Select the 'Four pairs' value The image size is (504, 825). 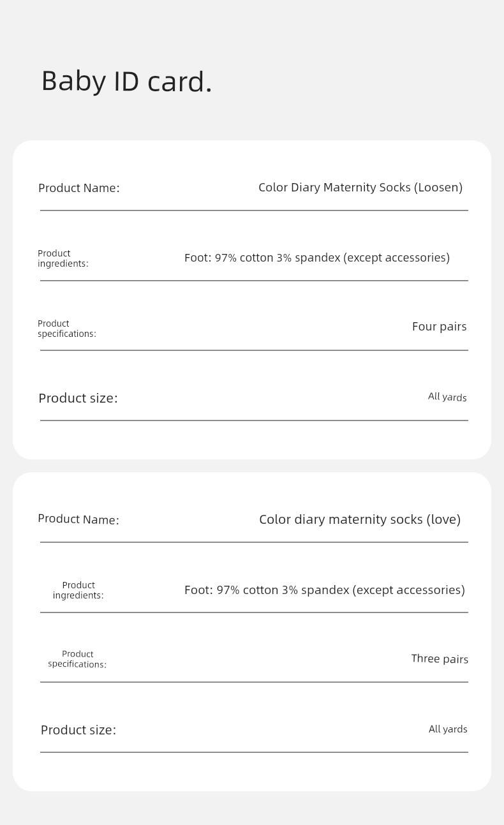click(x=440, y=327)
